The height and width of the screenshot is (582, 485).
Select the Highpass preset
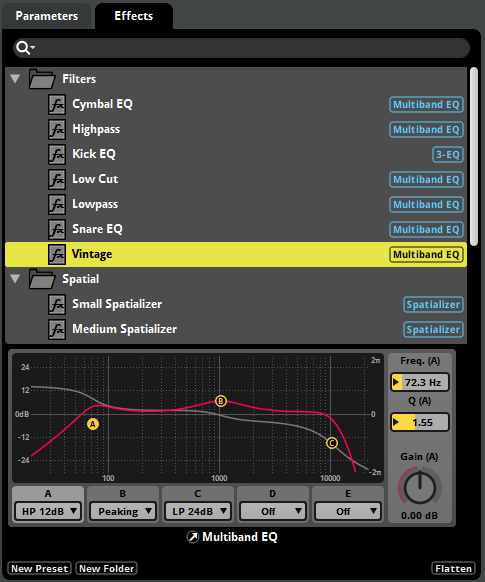(x=236, y=129)
